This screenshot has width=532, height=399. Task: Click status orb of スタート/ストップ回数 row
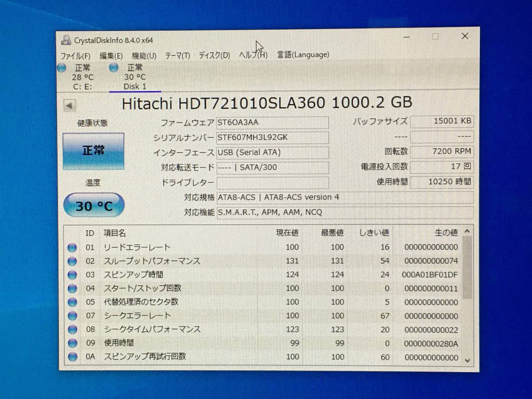pos(72,289)
